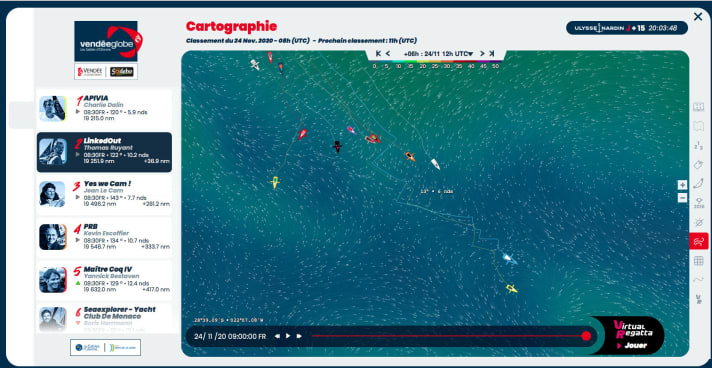Click the light blue boat icon on map
The width and height of the screenshot is (712, 368).
509,259
